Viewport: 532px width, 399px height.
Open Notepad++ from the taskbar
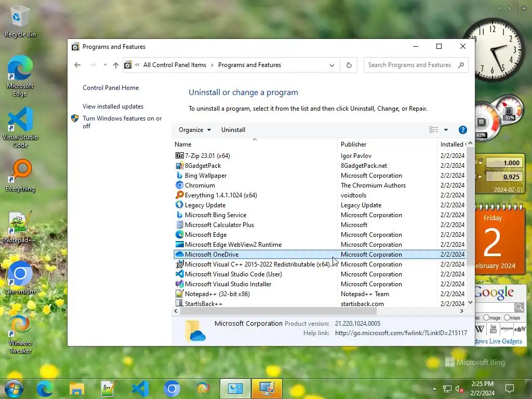coord(108,389)
